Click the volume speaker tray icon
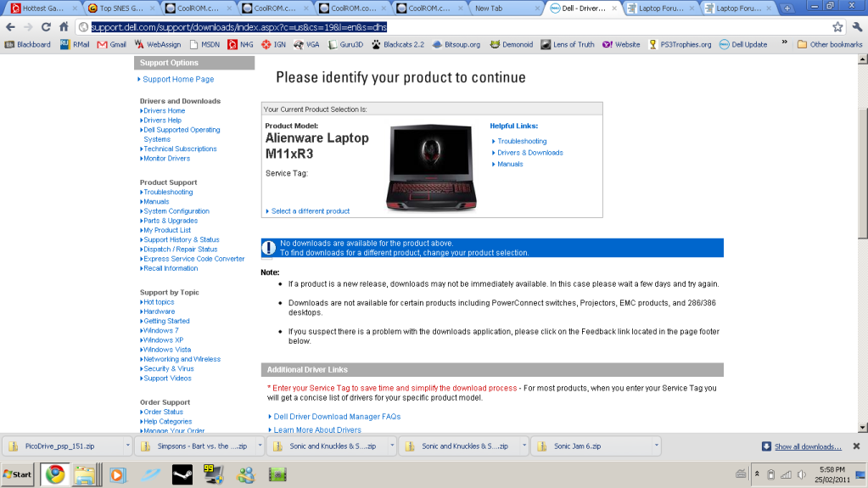The height and width of the screenshot is (488, 868). tap(801, 474)
